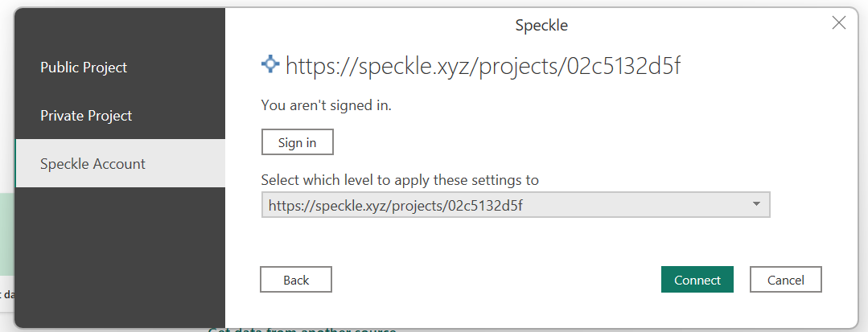Click the Sign in button
Screen dimensions: 868x332
(298, 142)
